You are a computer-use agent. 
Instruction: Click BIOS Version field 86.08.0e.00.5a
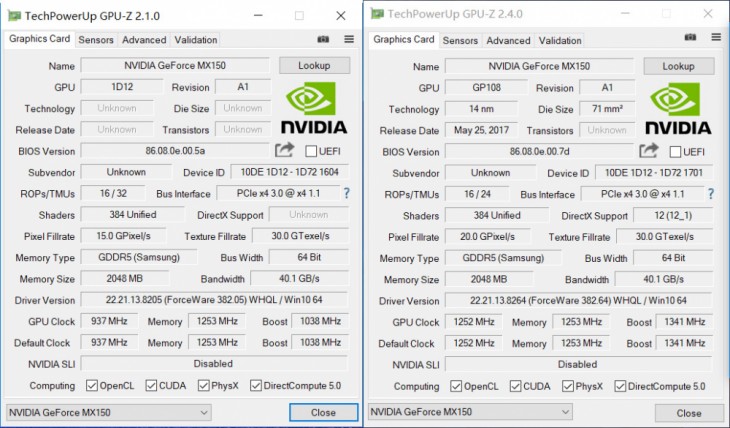point(175,151)
